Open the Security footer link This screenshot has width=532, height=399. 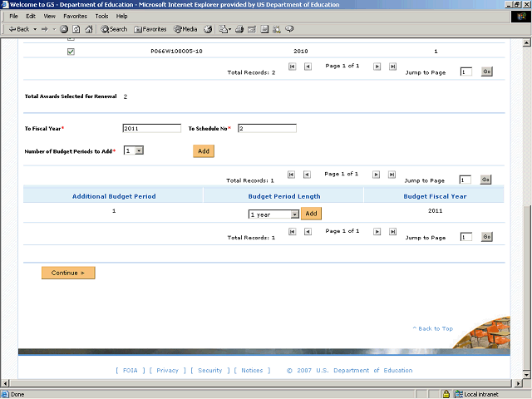coord(210,370)
